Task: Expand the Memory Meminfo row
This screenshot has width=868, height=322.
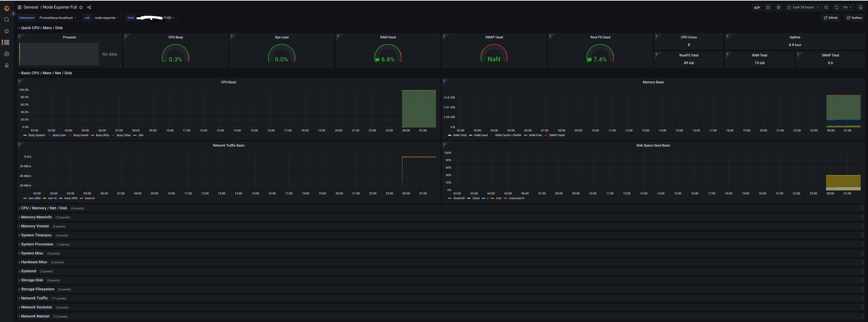Action: (x=36, y=217)
